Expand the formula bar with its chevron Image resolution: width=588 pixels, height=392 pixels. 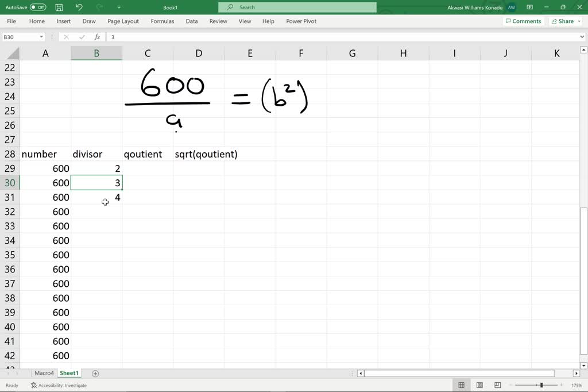[582, 36]
